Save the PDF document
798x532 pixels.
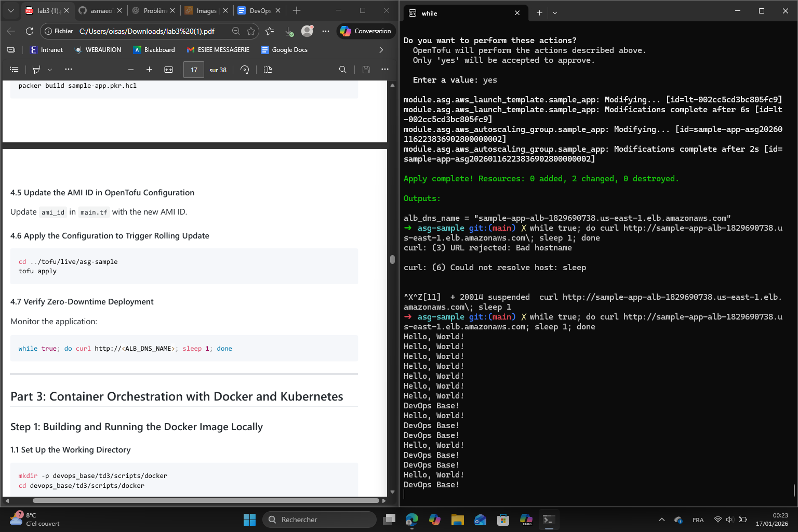366,69
